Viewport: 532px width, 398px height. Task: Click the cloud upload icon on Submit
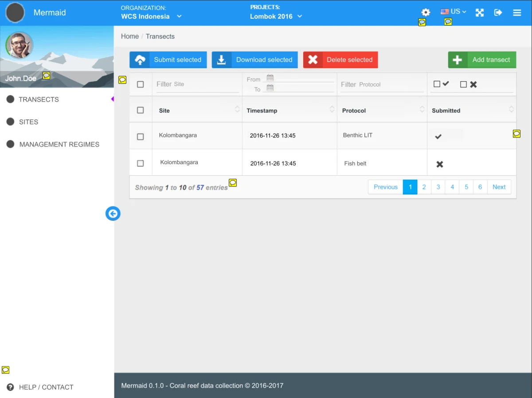140,60
